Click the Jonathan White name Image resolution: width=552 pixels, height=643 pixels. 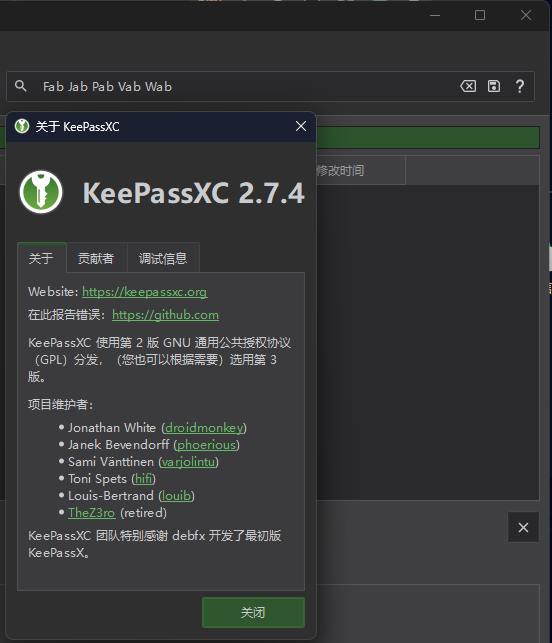[x=112, y=428]
